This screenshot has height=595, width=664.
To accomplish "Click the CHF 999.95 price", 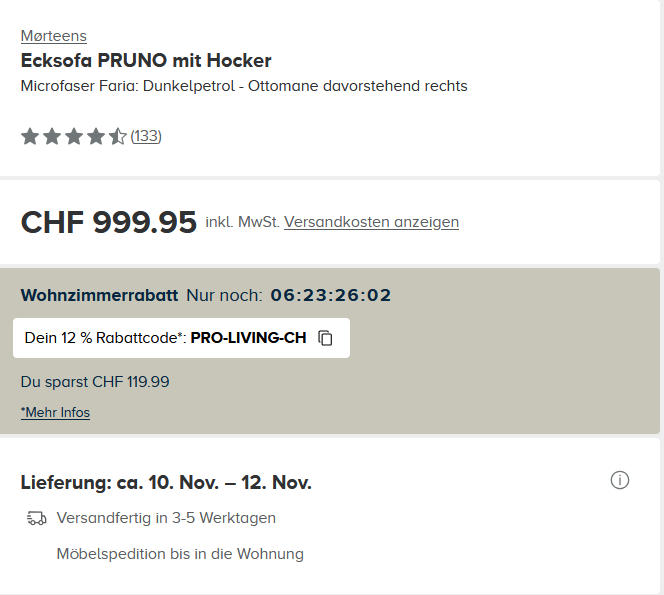I will (x=108, y=222).
